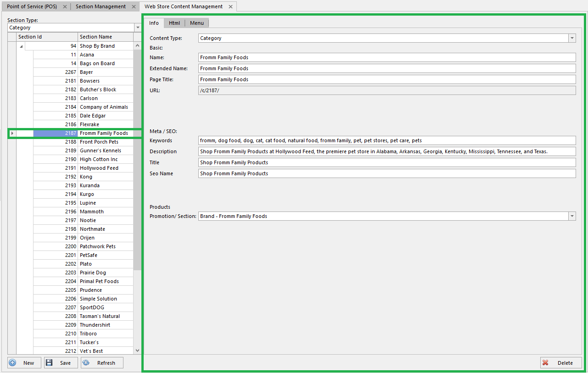Select the Kong row

coord(83,177)
